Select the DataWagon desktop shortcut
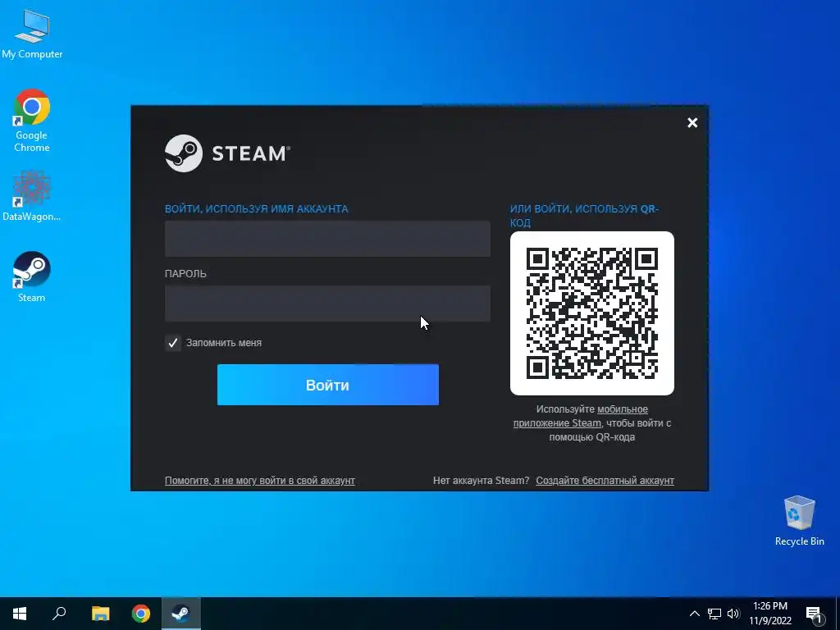The image size is (840, 630). coord(32,197)
